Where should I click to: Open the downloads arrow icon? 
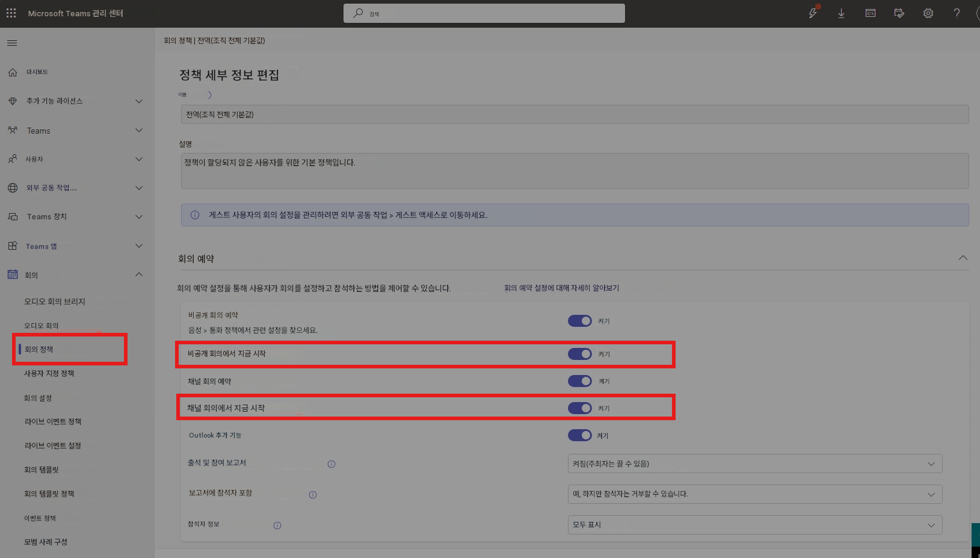(841, 13)
